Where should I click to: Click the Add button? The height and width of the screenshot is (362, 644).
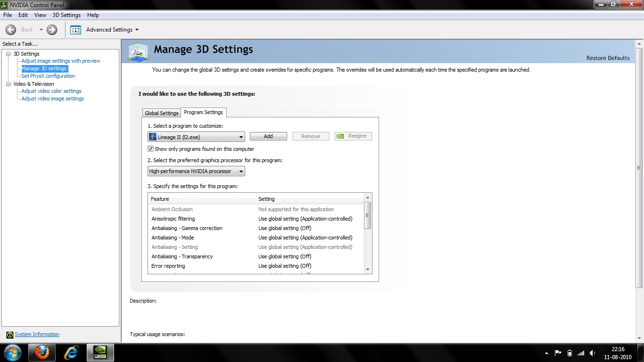pos(268,136)
